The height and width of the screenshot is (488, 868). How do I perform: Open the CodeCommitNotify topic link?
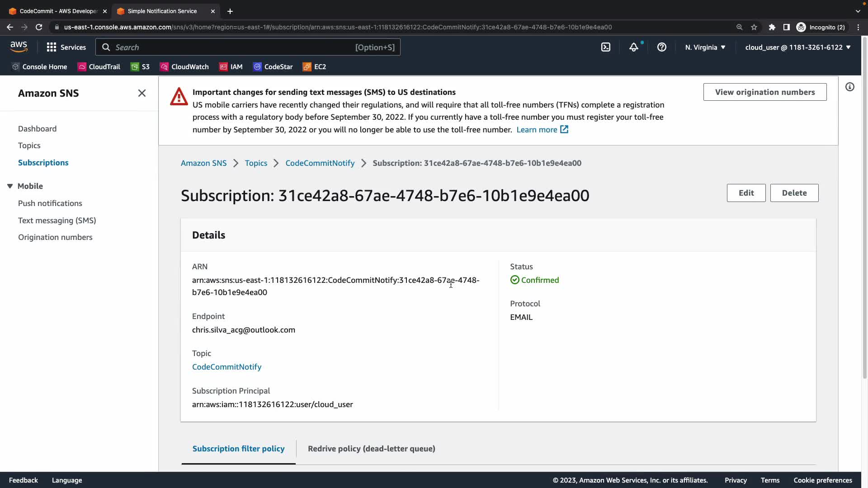(x=226, y=367)
